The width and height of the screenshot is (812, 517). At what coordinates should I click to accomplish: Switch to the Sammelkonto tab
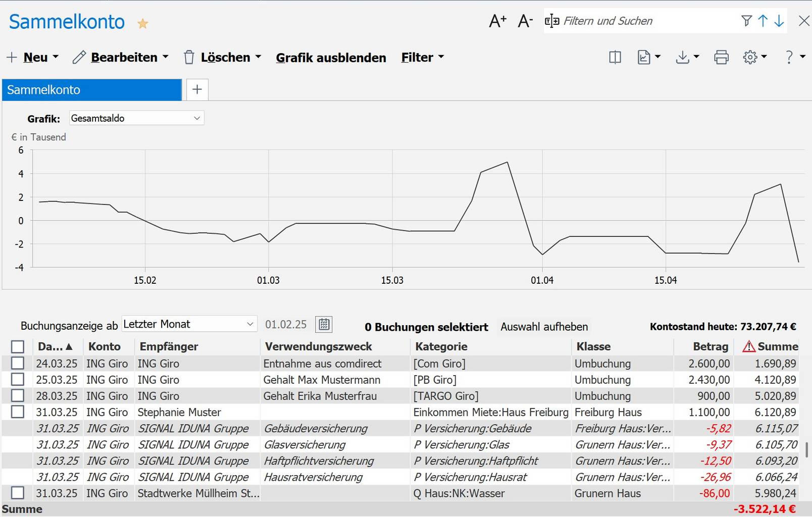[92, 90]
